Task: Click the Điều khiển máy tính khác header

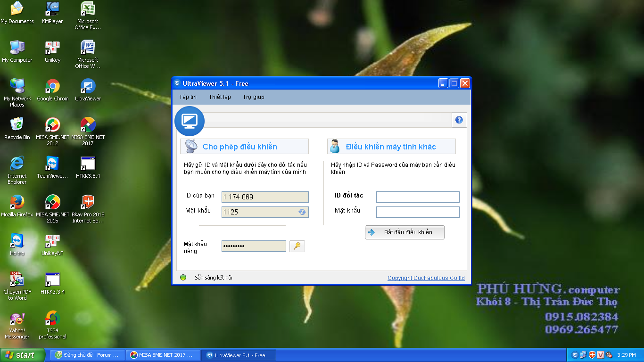Action: point(391,147)
